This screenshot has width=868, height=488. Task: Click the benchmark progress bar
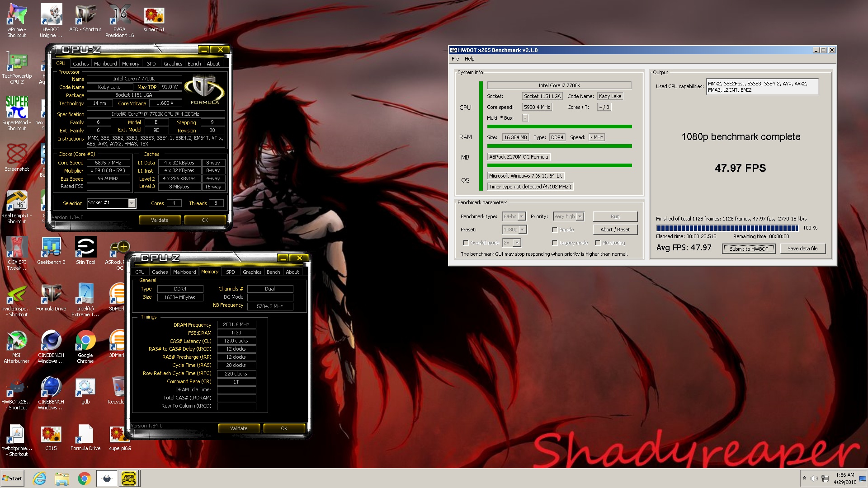(x=727, y=228)
